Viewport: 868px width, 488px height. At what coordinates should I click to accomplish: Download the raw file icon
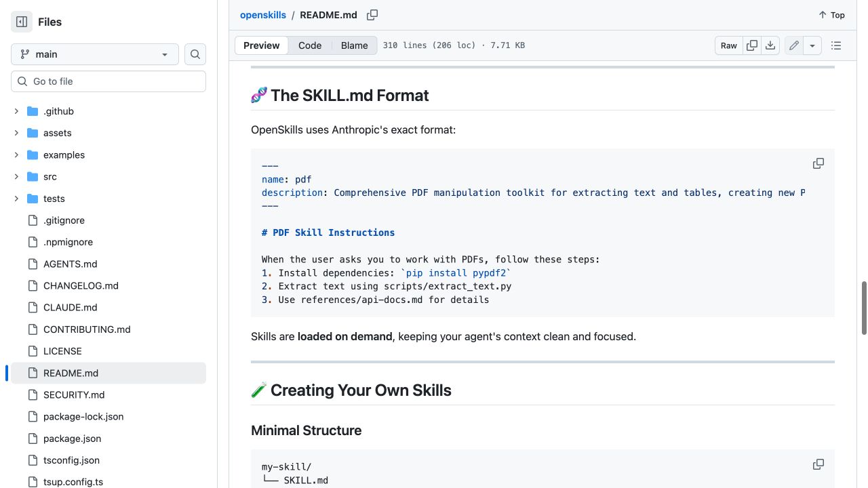[770, 45]
